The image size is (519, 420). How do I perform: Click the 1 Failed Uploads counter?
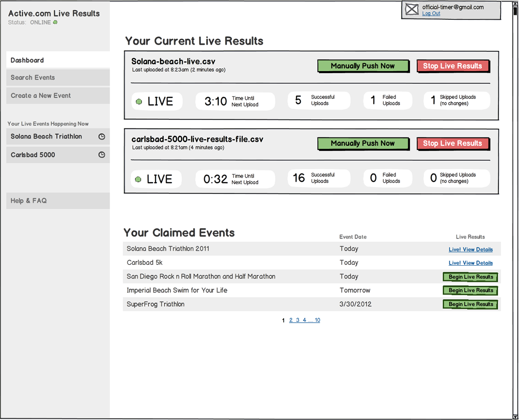click(x=373, y=101)
